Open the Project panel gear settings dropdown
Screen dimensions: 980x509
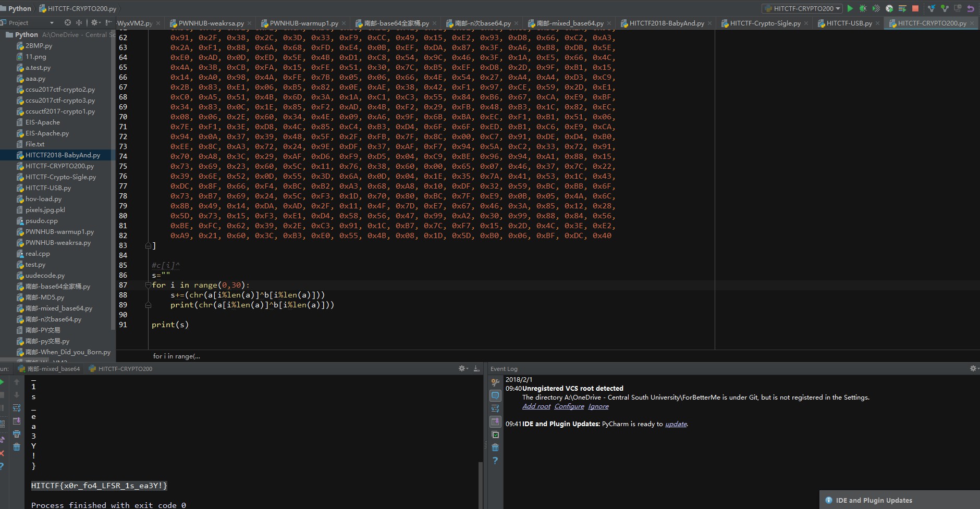pos(95,22)
